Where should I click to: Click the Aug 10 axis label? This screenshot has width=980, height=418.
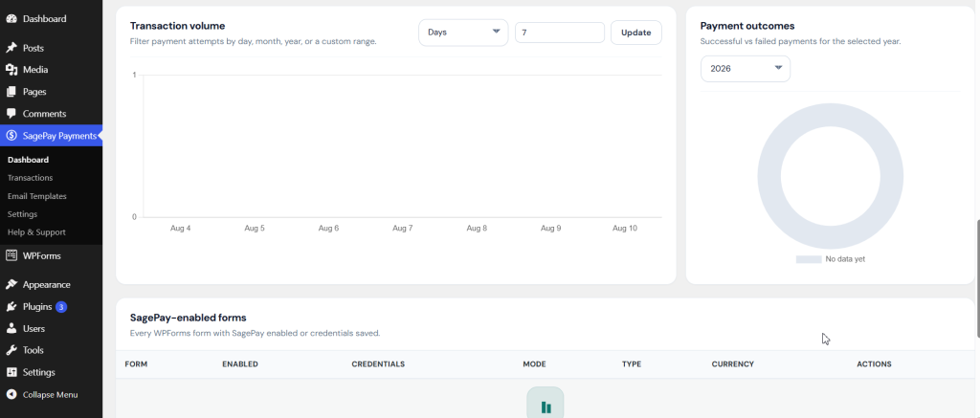(624, 229)
